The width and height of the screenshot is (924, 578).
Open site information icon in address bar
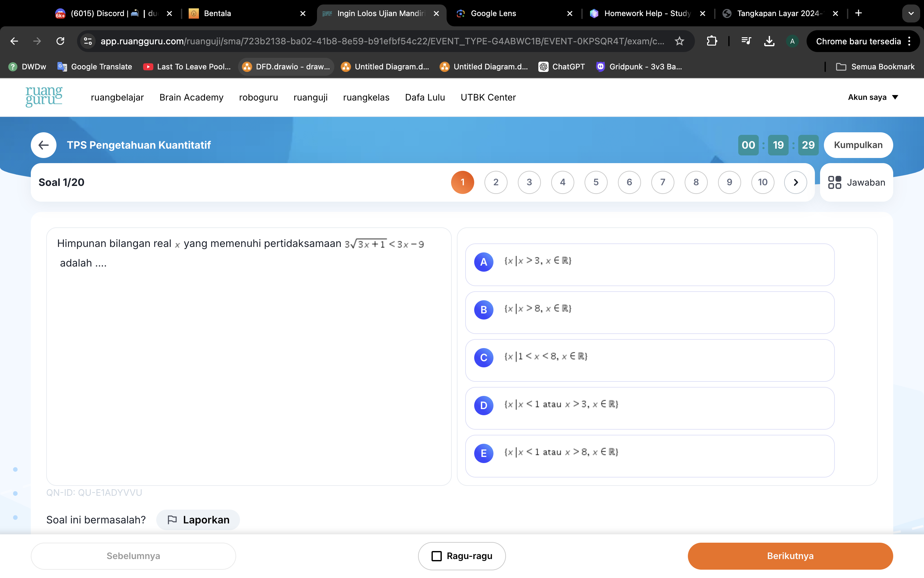(88, 41)
